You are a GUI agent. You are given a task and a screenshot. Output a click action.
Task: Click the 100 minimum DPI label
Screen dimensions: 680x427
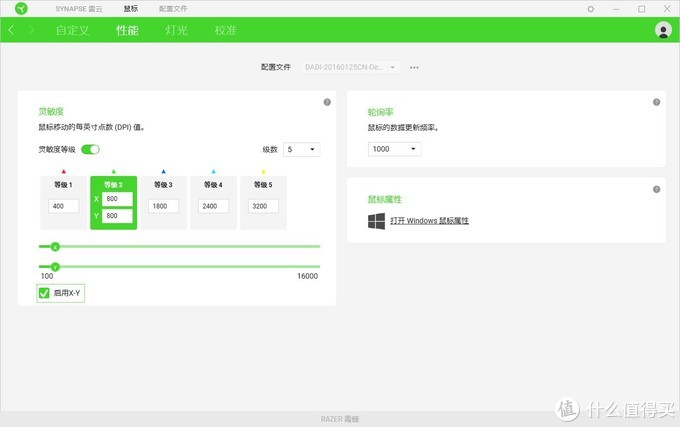pos(47,276)
